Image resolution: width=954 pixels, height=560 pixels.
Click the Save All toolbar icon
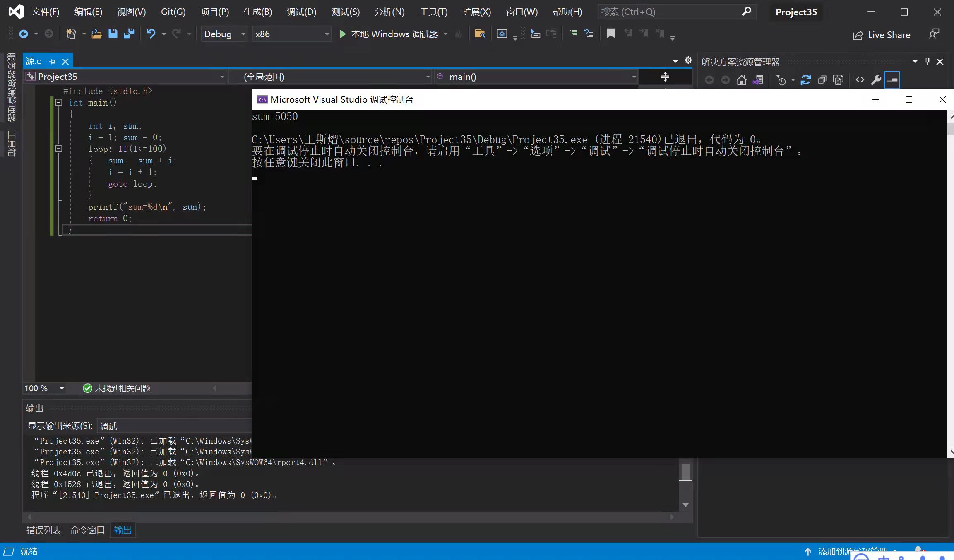tap(129, 34)
